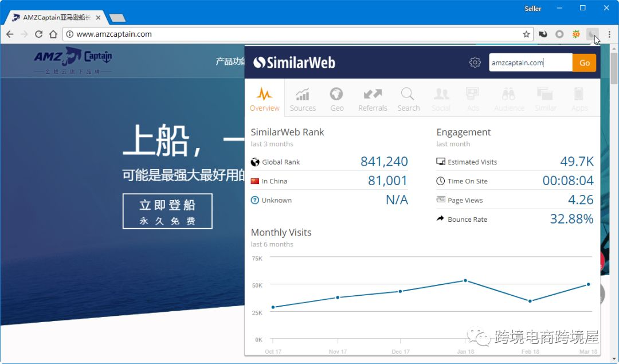Click the Unknown question mark icon
619x364 pixels.
pos(255,200)
